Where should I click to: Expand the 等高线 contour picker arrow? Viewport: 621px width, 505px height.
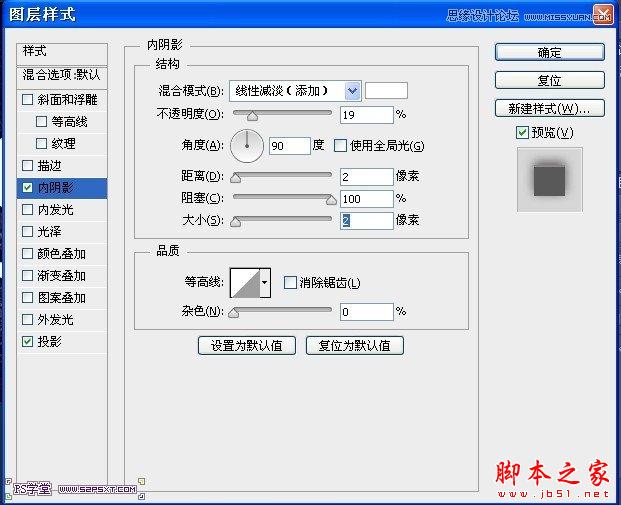(265, 282)
